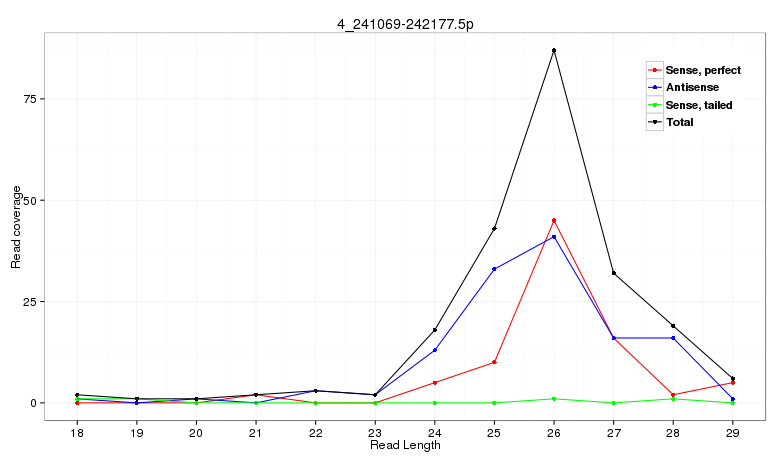This screenshot has width=780, height=460.
Task: Click the red Sense, perfect legend marker
Action: (655, 70)
